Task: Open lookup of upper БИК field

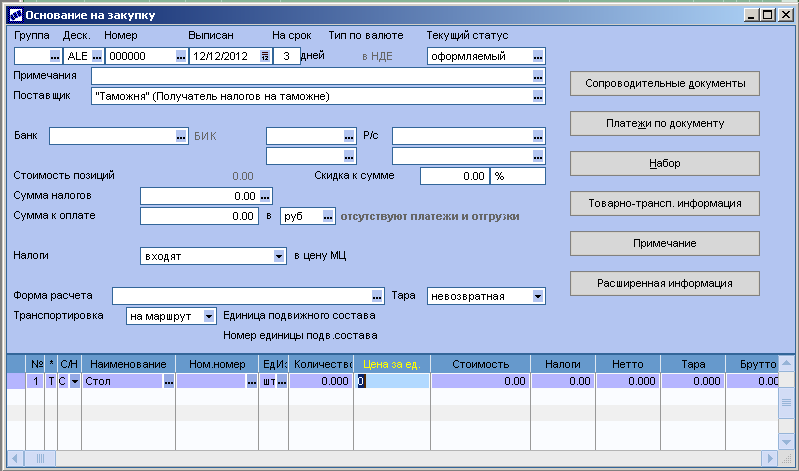Action: 349,136
